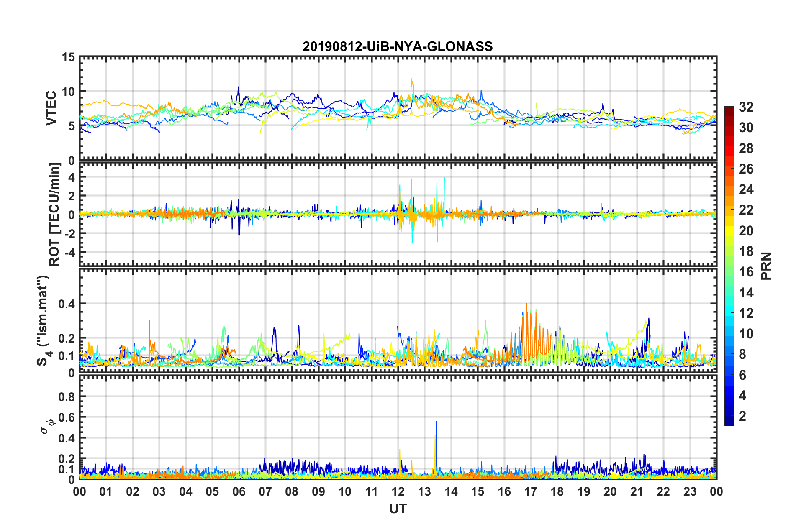
Task: Click the colorbar tick labeled 26
Action: [746, 169]
